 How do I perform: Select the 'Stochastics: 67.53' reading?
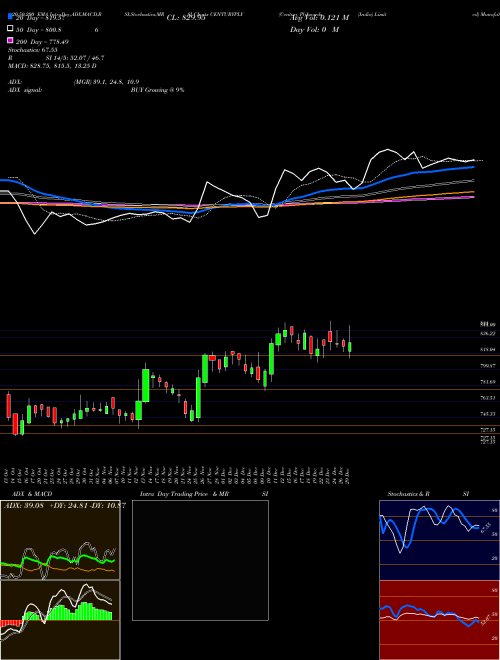(33, 50)
